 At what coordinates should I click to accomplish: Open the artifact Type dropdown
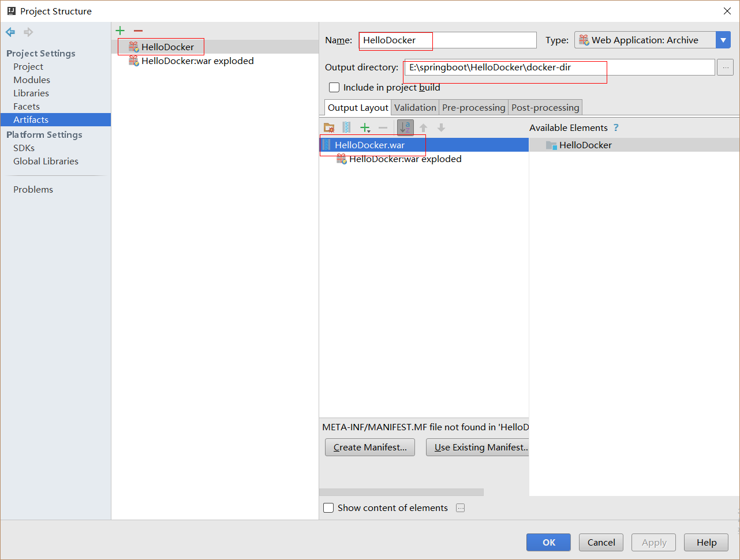pyautogui.click(x=653, y=40)
